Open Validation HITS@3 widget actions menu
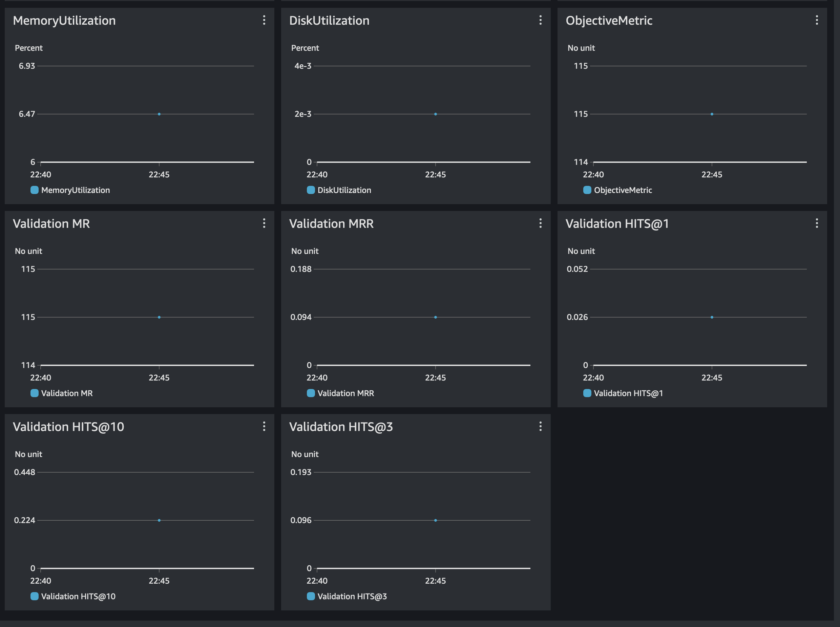This screenshot has width=840, height=627. 540,426
